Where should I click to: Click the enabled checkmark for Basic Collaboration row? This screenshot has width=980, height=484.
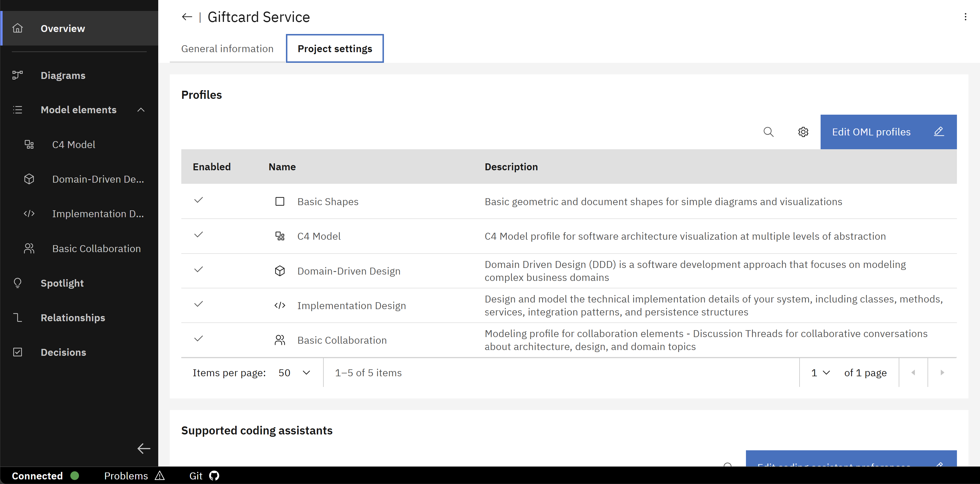(x=199, y=339)
